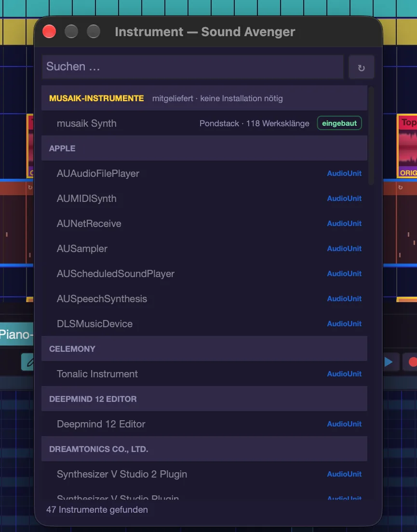Focus the Suchen search field
This screenshot has height=532, width=417.
(193, 67)
